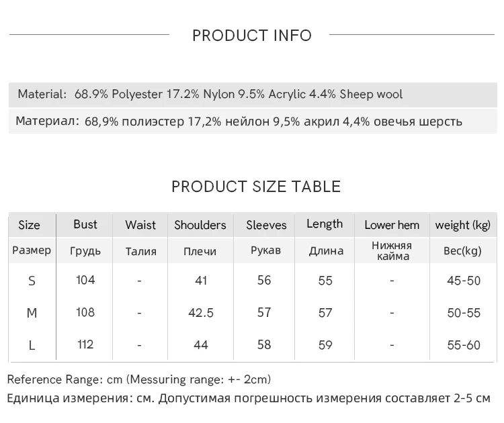Select the English Material composition line
The height and width of the screenshot is (423, 504).
[210, 94]
